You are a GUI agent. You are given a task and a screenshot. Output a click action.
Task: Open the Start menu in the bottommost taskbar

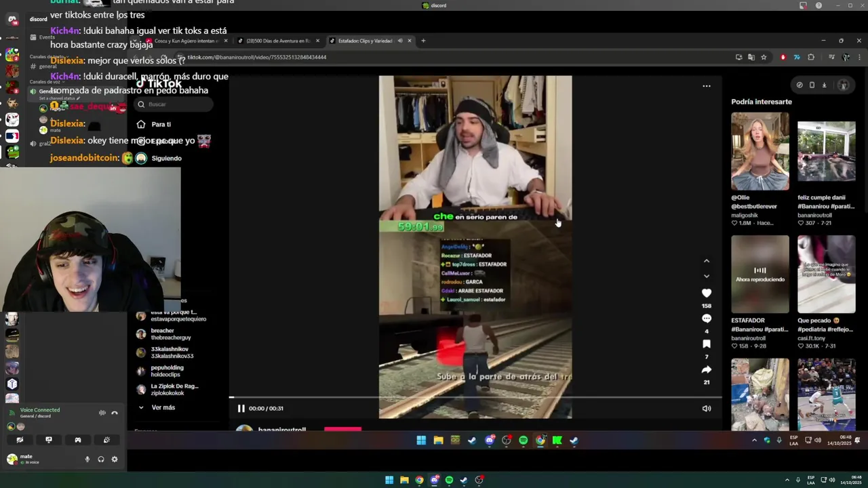[x=389, y=480]
